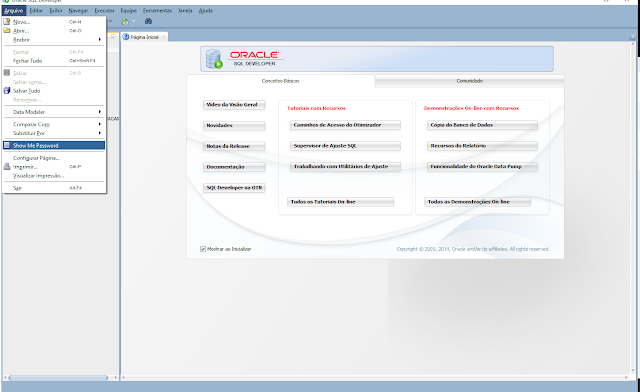Click the Tutoriais com Recursos heading
Screen dimensions: 640x392
tap(316, 108)
